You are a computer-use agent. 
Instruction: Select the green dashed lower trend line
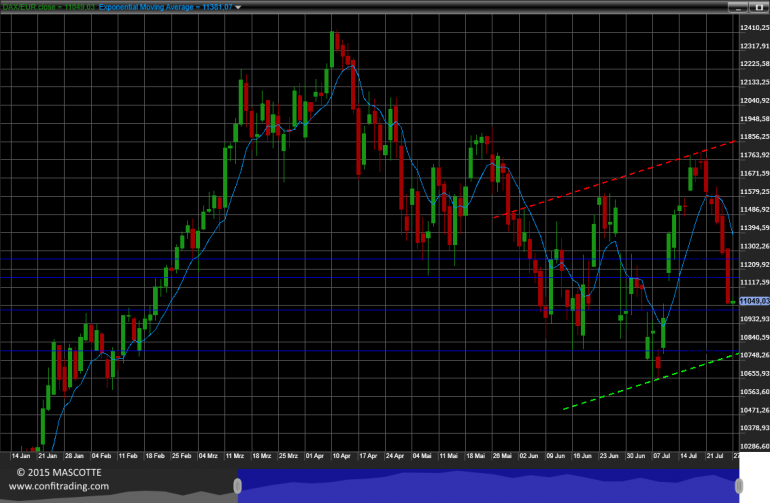tap(651, 381)
